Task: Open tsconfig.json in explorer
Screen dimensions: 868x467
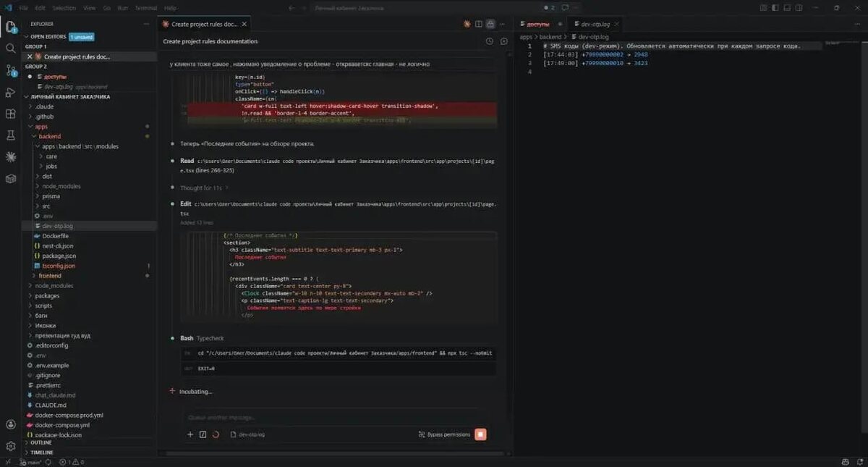Action: click(90, 266)
